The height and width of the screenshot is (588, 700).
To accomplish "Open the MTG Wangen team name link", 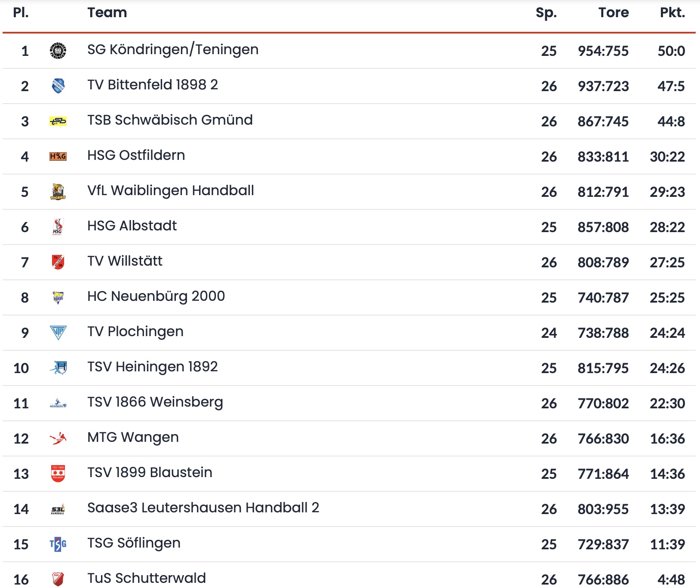I will [133, 438].
